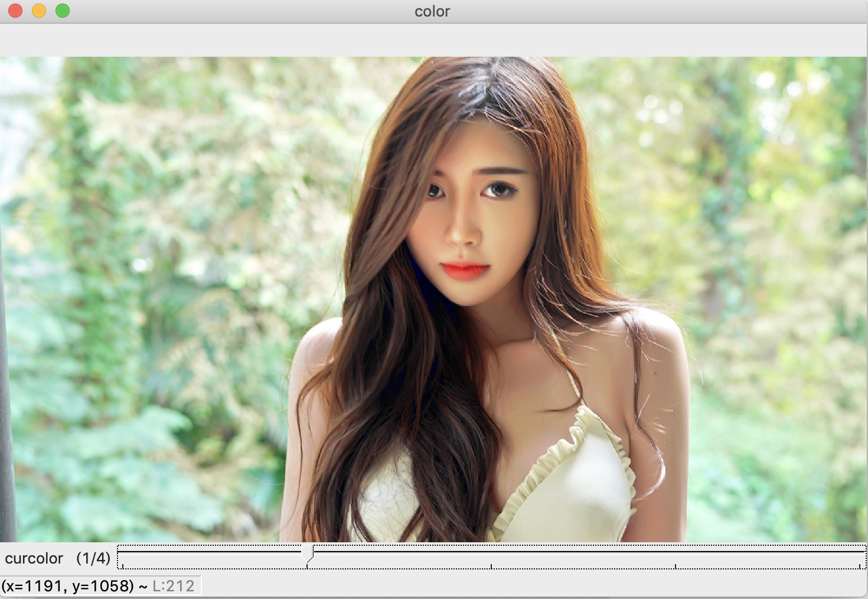Viewport: 868px width, 599px height.
Task: Close the color window with red button
Action: coord(15,11)
